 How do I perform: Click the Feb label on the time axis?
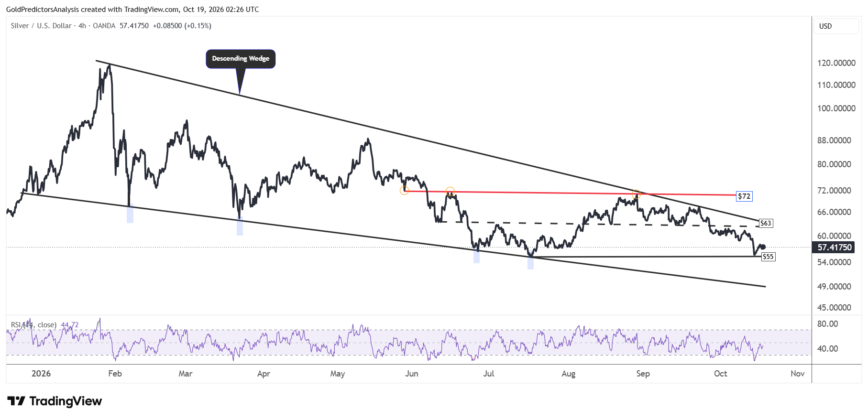[x=115, y=374]
